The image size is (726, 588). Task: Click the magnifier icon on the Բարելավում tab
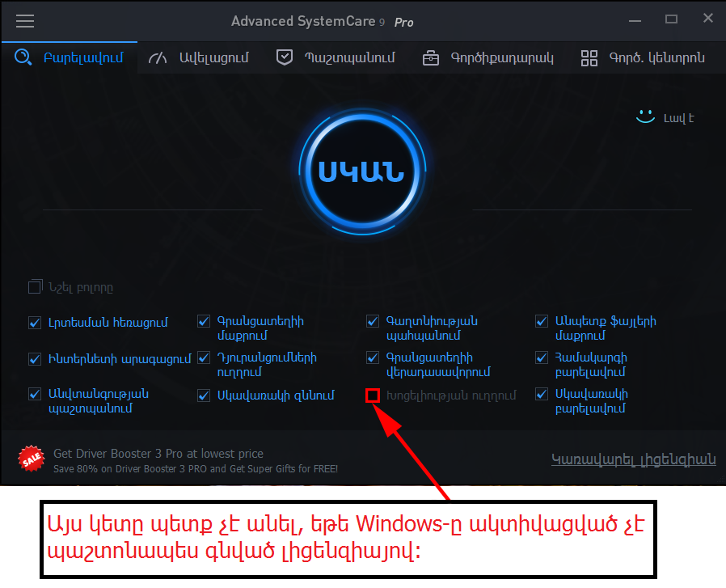(x=23, y=57)
